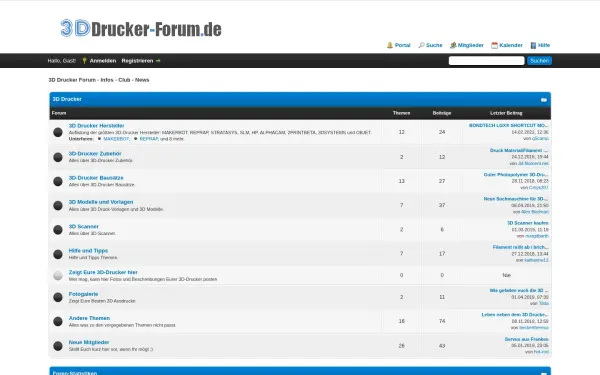Open 3D Drucker Forum breadcrumb link
This screenshot has width=600, height=375.
coord(99,80)
